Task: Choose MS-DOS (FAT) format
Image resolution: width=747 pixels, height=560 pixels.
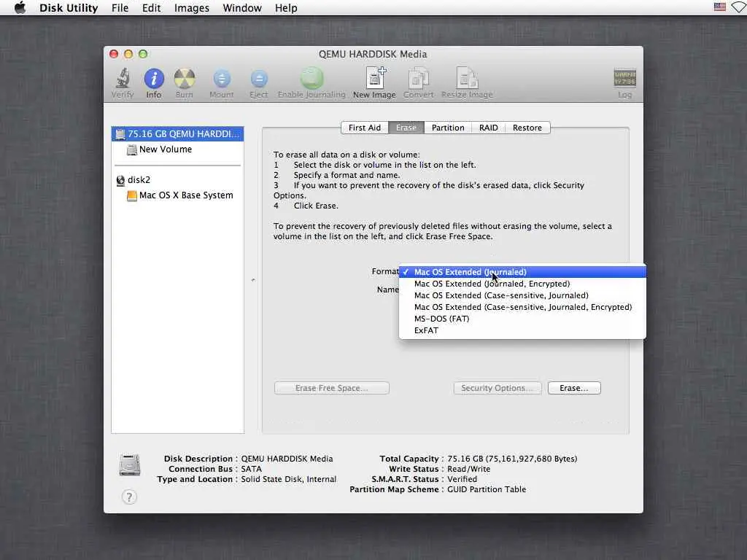Action: click(x=522, y=319)
